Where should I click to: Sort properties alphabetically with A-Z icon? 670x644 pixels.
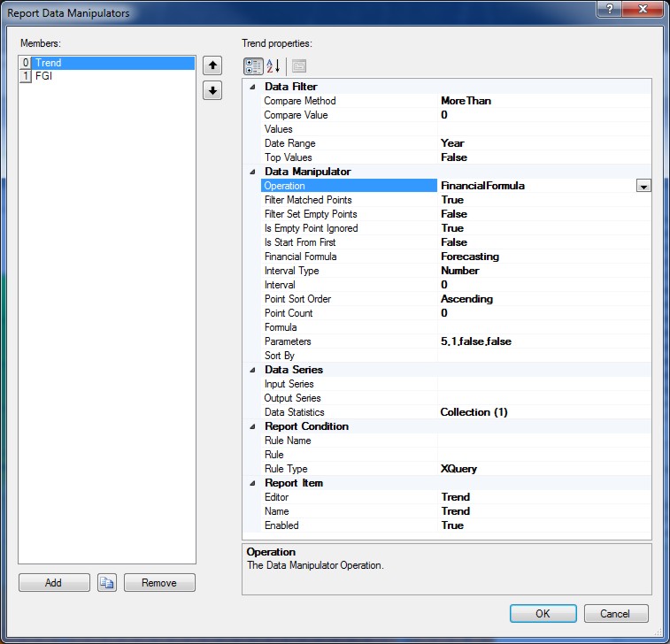pos(273,66)
